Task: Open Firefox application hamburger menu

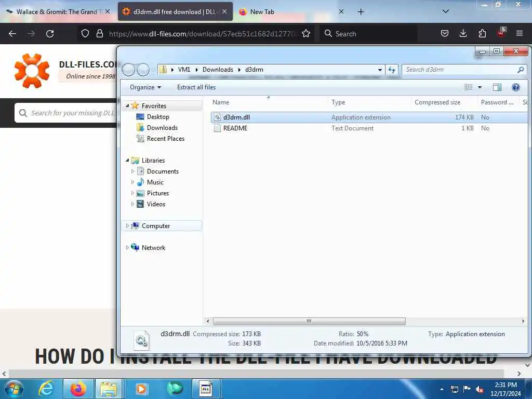Action: (520, 33)
